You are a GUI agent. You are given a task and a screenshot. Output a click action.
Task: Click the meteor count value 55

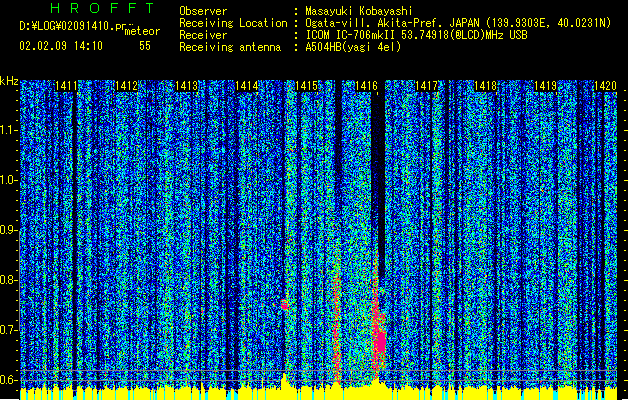pyautogui.click(x=145, y=46)
